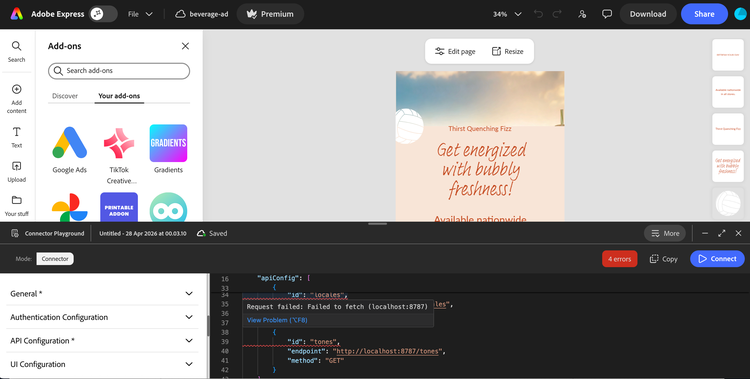This screenshot has height=379, width=750.
Task: Minimize the Connector Playground panel
Action: 705,234
